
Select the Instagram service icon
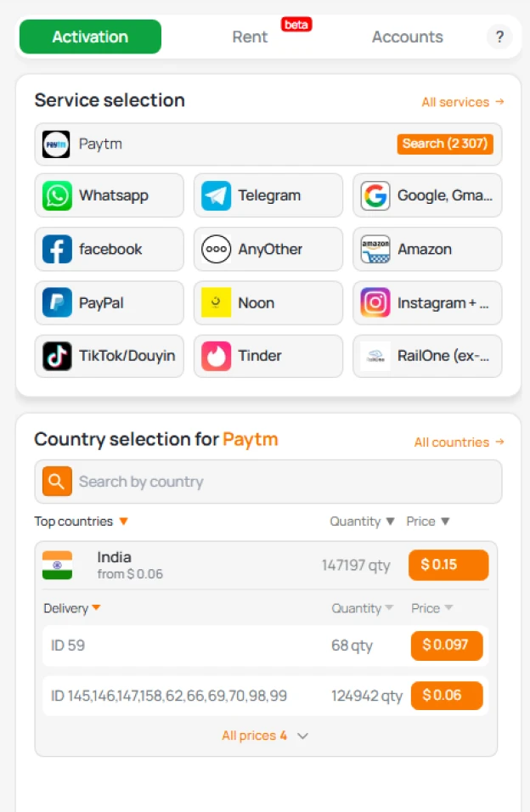[375, 302]
